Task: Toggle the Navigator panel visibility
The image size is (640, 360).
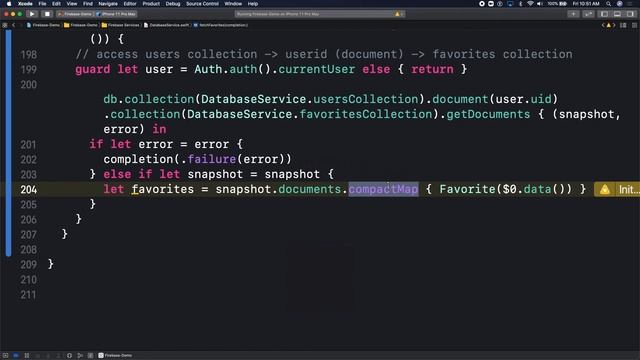Action: [x=604, y=14]
